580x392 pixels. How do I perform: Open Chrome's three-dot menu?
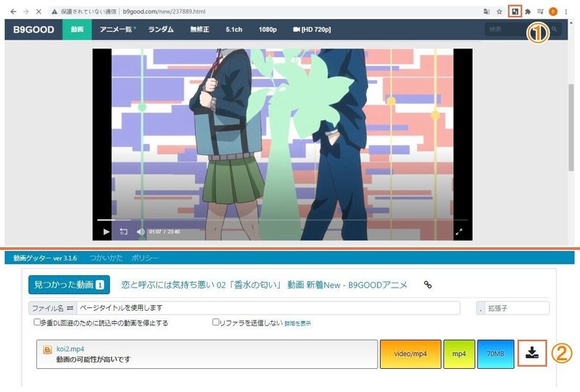coord(566,12)
